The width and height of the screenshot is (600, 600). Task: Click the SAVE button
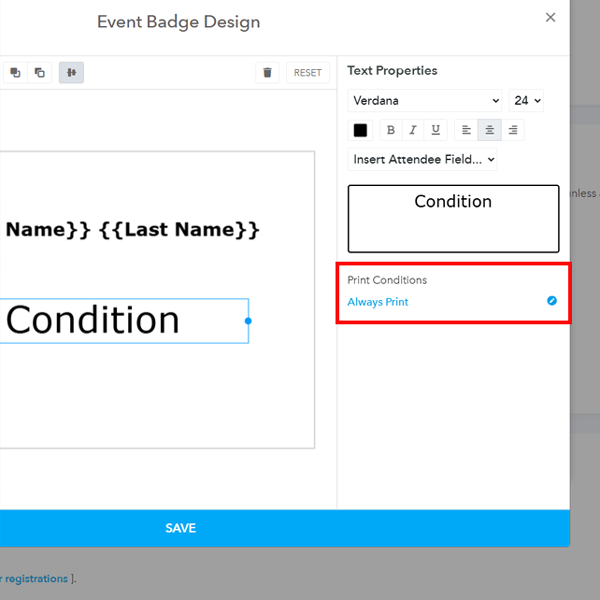click(x=180, y=528)
